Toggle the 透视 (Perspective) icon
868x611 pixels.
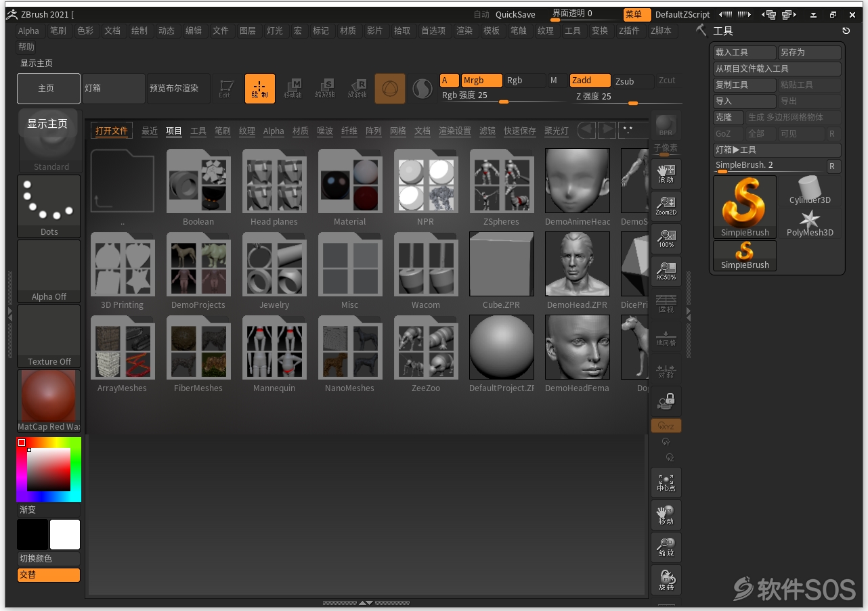666,304
